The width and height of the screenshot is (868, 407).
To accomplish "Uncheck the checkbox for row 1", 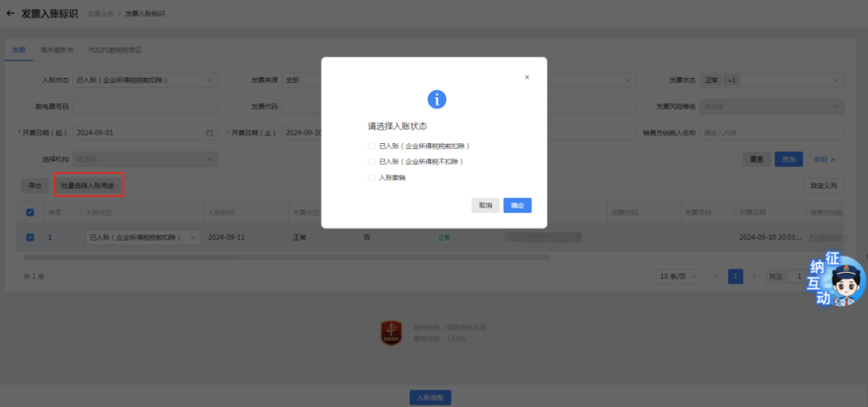I will (30, 237).
